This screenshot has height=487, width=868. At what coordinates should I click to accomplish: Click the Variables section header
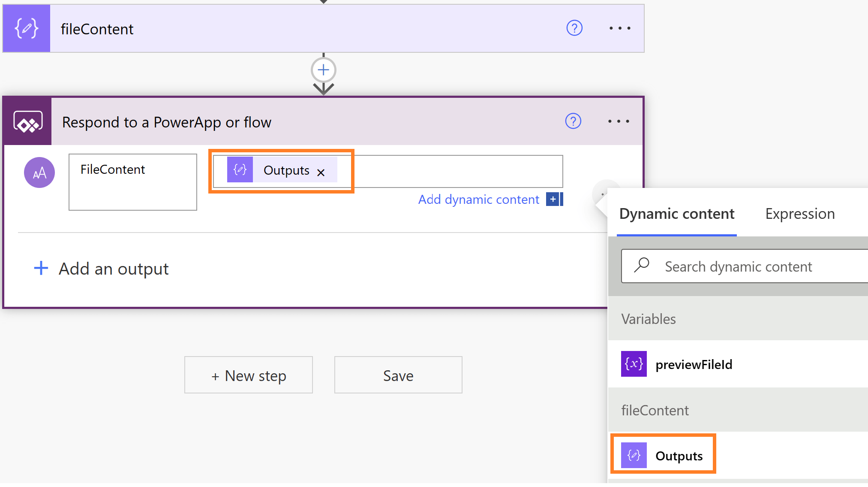coord(738,319)
